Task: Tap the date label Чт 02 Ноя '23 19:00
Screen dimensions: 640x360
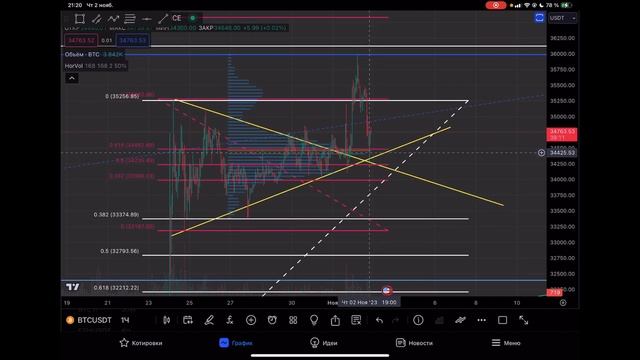Action: click(x=369, y=302)
